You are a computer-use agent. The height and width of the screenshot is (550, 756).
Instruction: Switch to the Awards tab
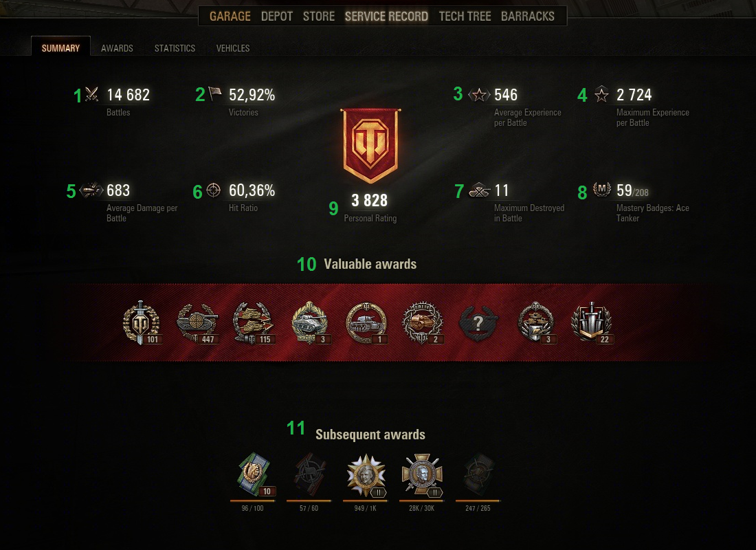coord(117,48)
